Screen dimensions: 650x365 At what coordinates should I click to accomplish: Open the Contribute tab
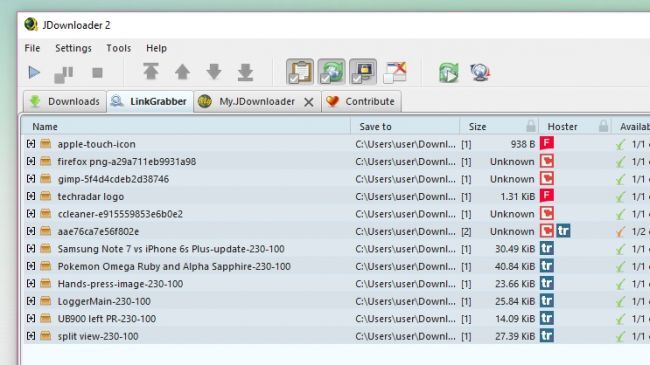click(x=361, y=102)
